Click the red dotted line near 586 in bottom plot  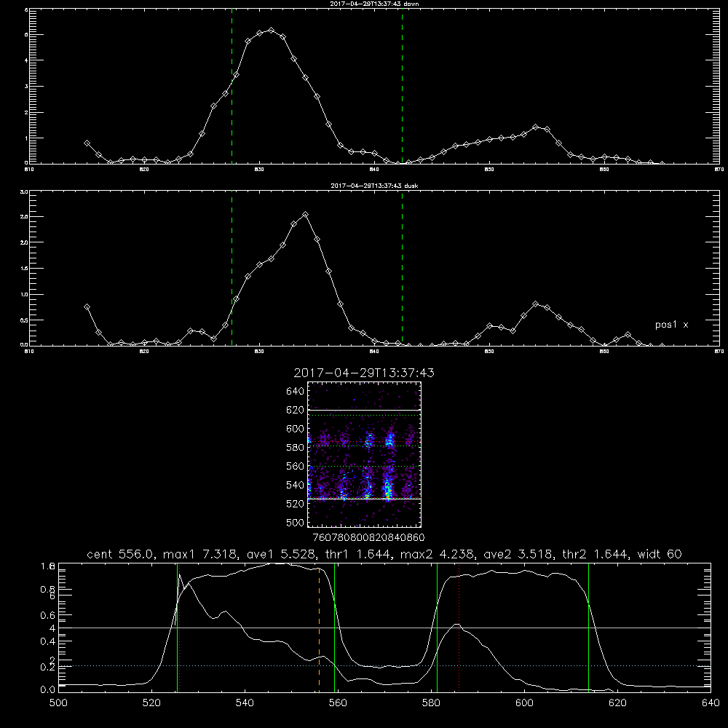click(459, 627)
